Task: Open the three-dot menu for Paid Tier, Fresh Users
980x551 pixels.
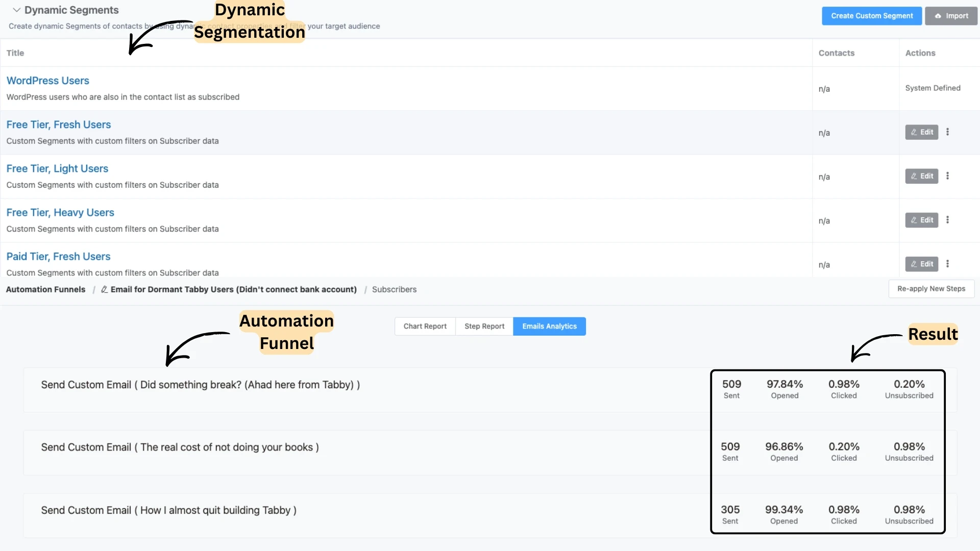Action: point(947,264)
